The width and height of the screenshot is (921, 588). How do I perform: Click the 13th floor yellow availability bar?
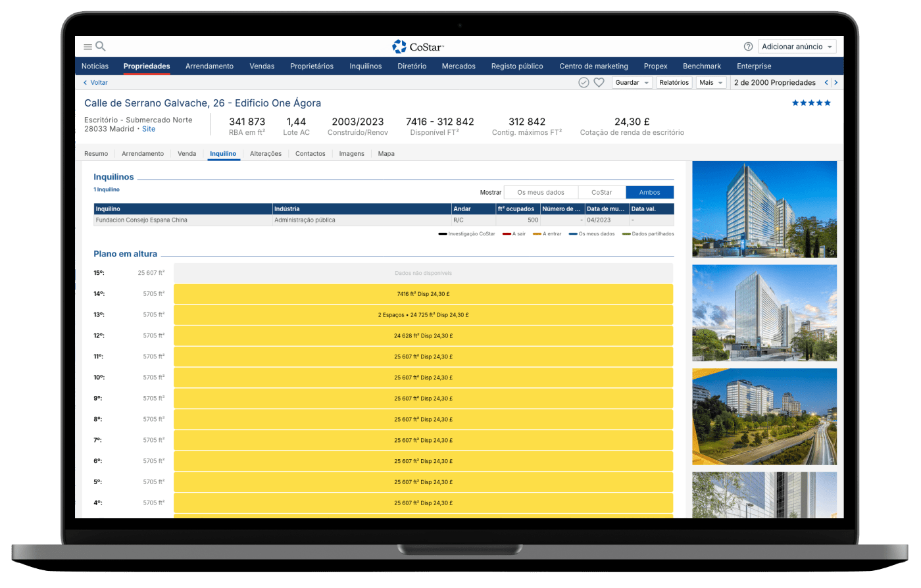click(x=423, y=314)
